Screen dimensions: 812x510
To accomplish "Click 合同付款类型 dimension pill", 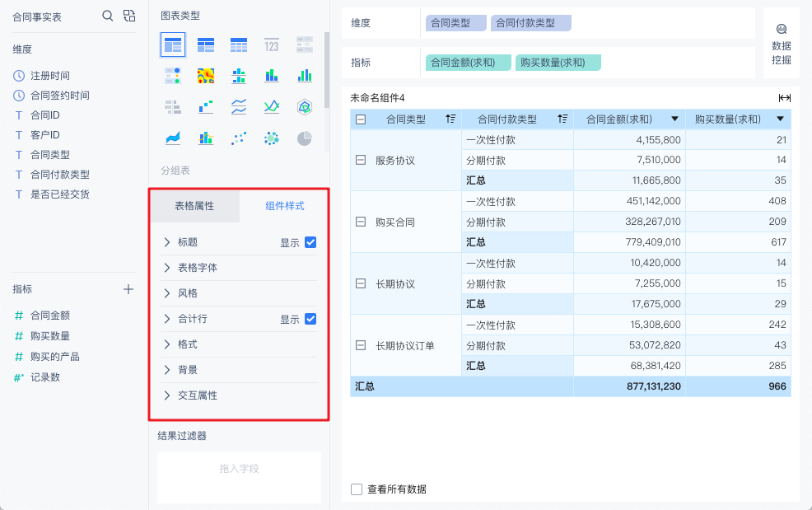I will click(531, 23).
